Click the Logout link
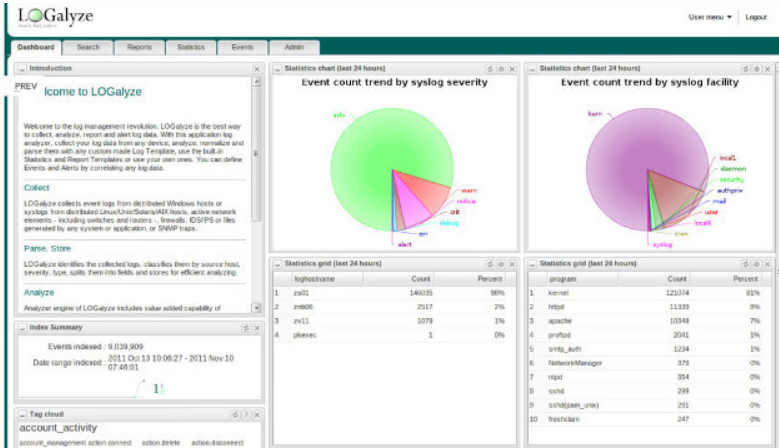This screenshot has width=779, height=448. pyautogui.click(x=756, y=17)
